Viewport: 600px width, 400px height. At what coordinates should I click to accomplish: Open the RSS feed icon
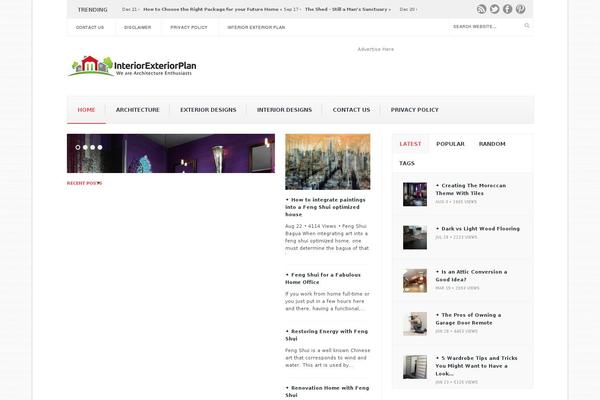coord(481,9)
